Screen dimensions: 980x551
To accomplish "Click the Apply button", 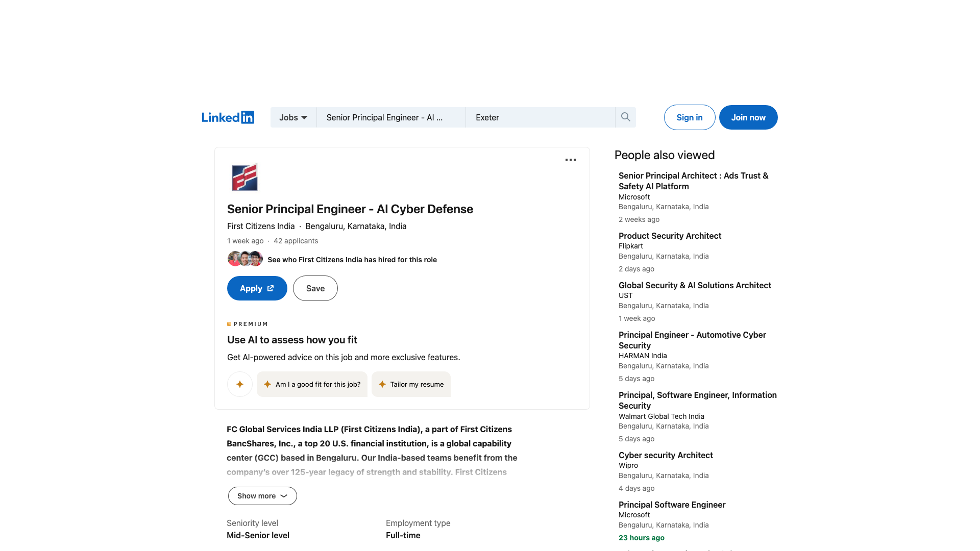I will coord(257,288).
